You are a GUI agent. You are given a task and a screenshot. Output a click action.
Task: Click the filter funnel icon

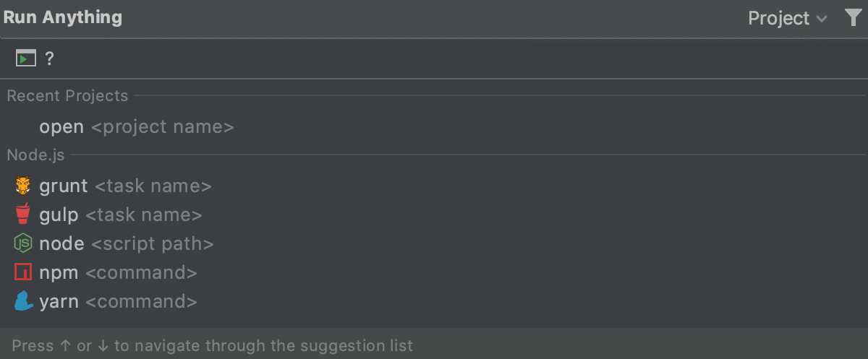point(853,18)
